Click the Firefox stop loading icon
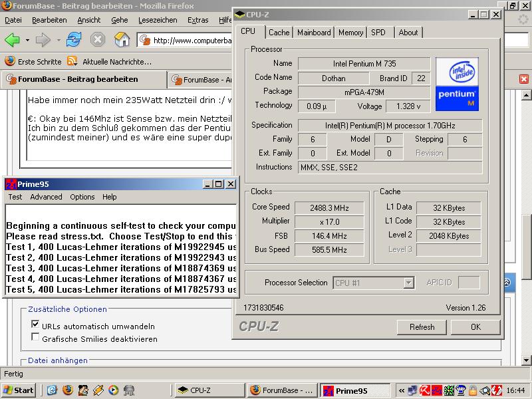Screen dimensions: 532x399 pos(98,40)
